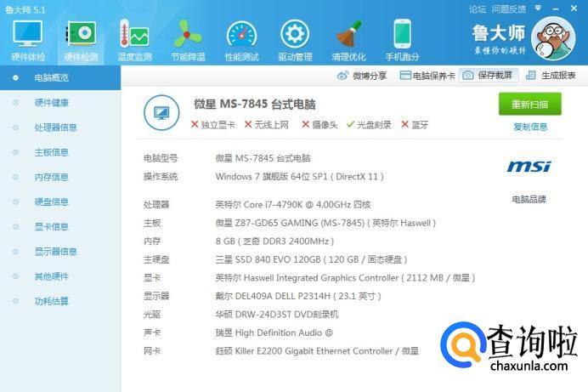Open the 论坛 link
This screenshot has width=588, height=392.
(x=478, y=9)
